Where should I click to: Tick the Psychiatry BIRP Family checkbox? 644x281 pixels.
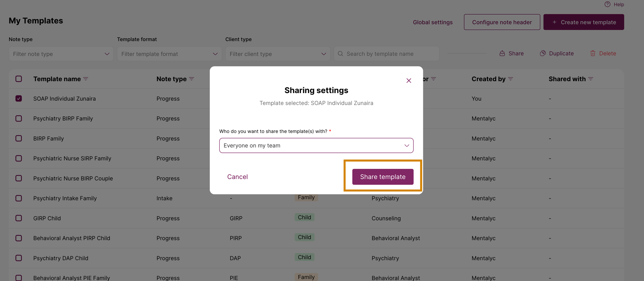tap(19, 119)
